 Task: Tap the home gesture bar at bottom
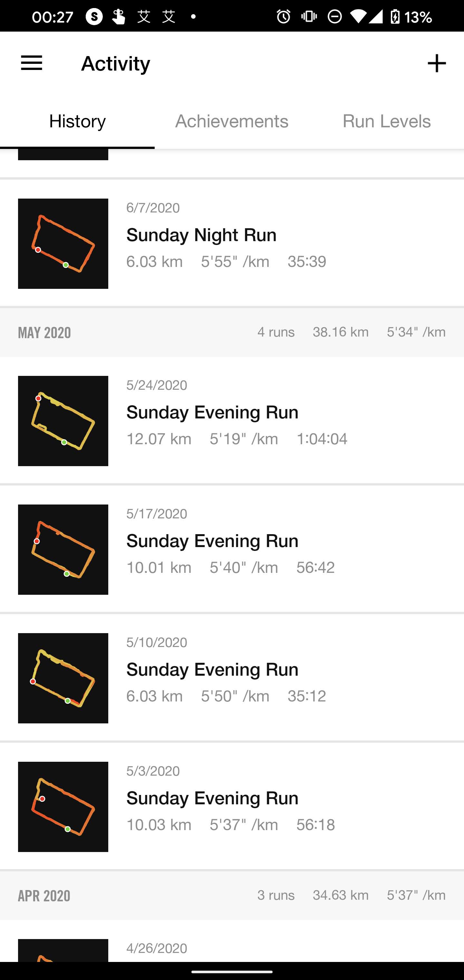(232, 971)
